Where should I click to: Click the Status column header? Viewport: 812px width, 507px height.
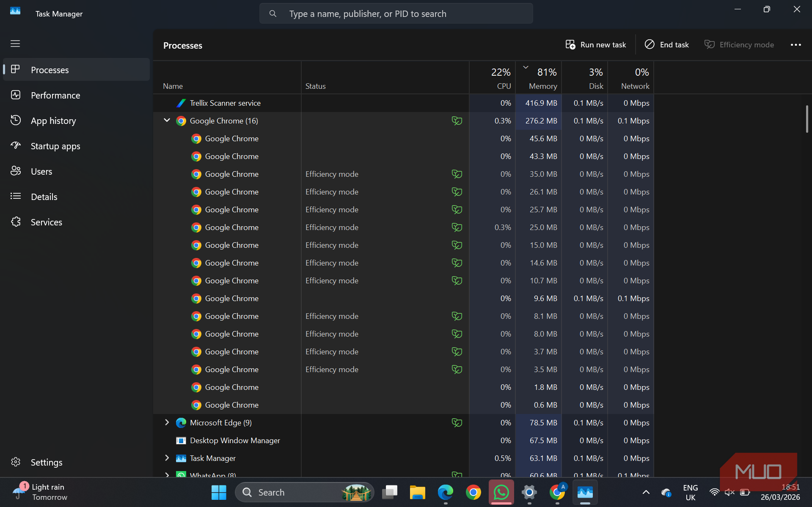click(385, 78)
